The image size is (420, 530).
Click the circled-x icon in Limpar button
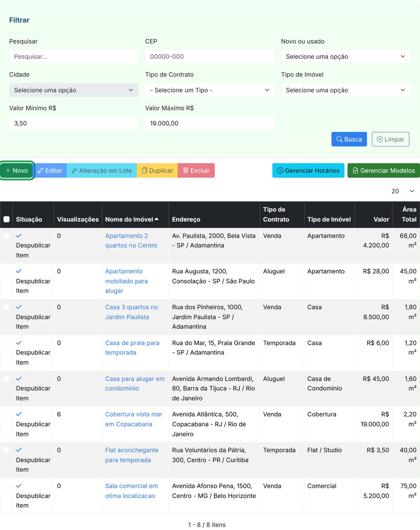pos(380,139)
